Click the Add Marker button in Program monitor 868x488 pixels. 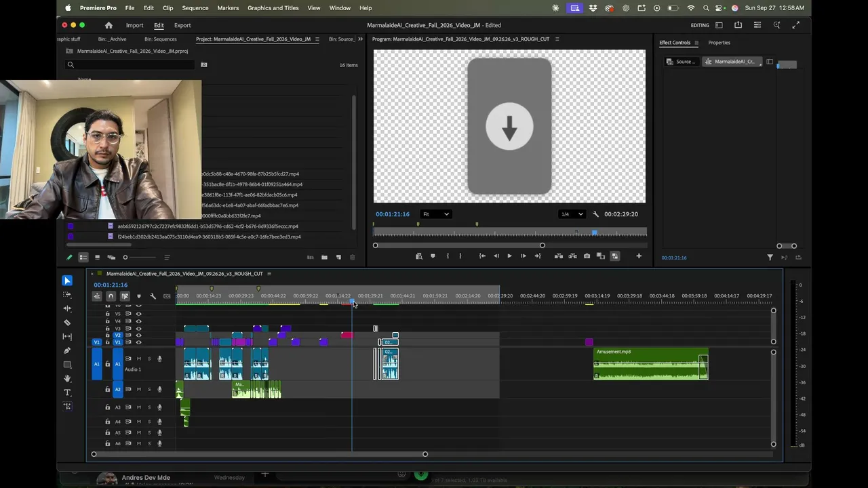click(x=433, y=256)
